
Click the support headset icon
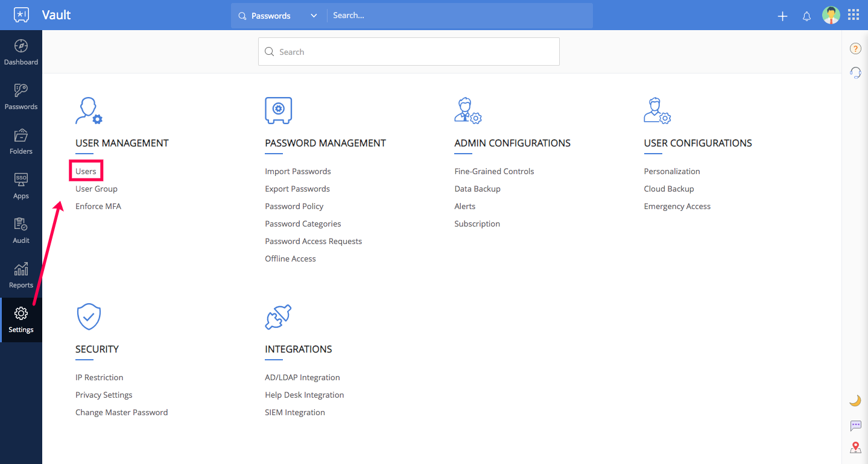click(855, 72)
